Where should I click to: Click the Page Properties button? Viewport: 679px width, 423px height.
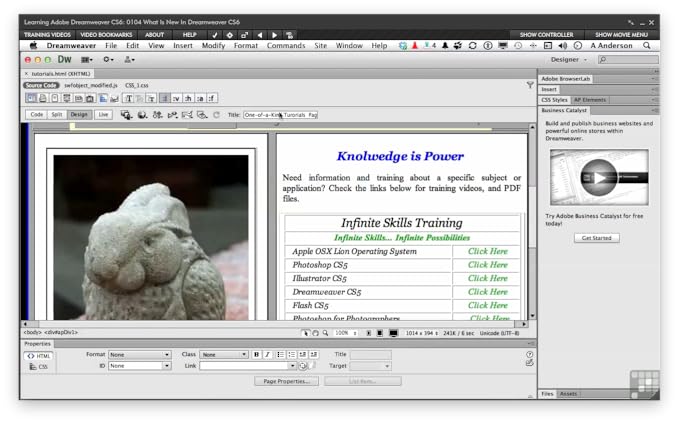pos(286,381)
